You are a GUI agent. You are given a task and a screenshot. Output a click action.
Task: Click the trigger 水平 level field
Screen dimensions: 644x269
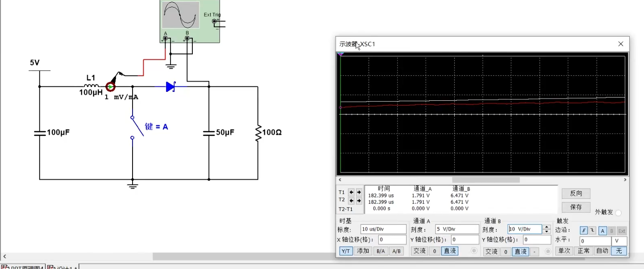click(595, 241)
